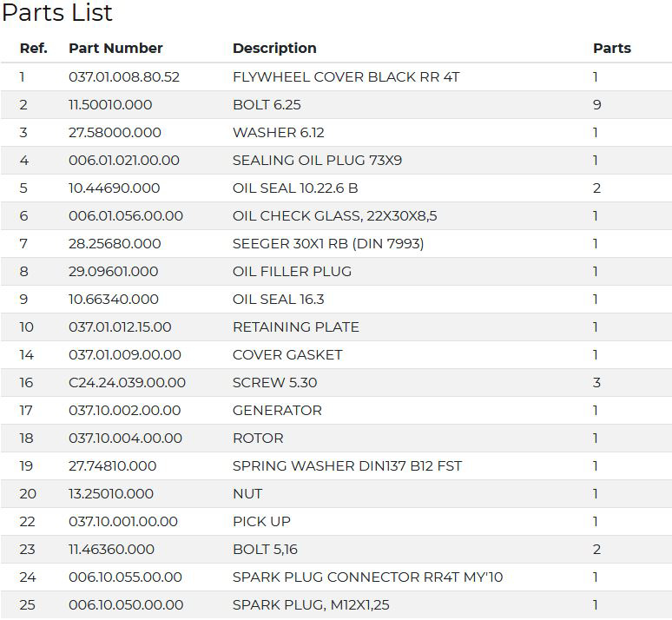672x620 pixels.
Task: Select part number 037.10.001.00.00
Action: [x=123, y=521]
